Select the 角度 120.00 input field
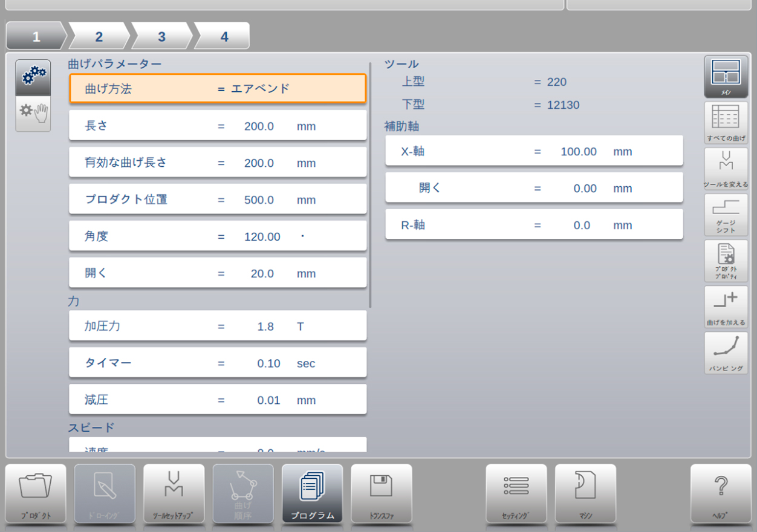Image resolution: width=757 pixels, height=532 pixels. pos(218,236)
